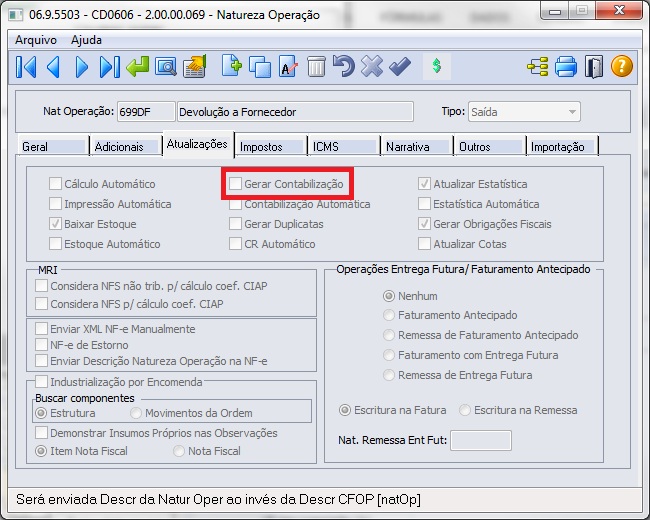
Task: Click the window title bar app icon
Action: pyautogui.click(x=16, y=15)
